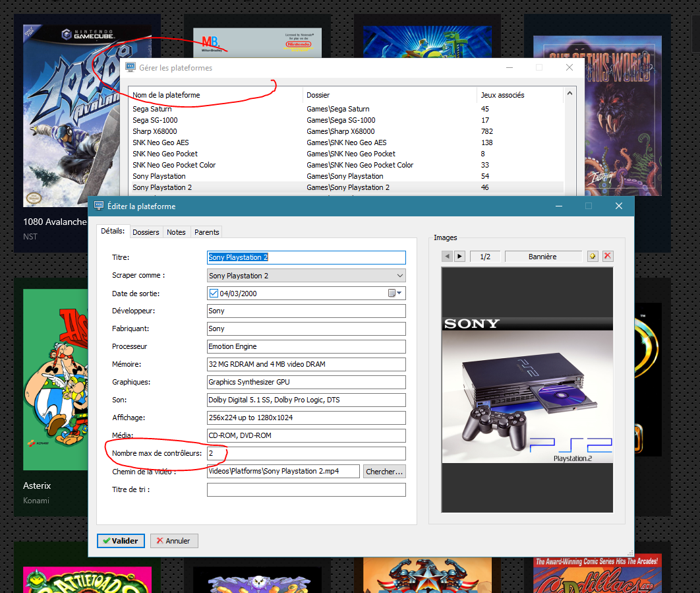
Task: Select the Sega SG-1000 platform row
Action: tap(346, 120)
